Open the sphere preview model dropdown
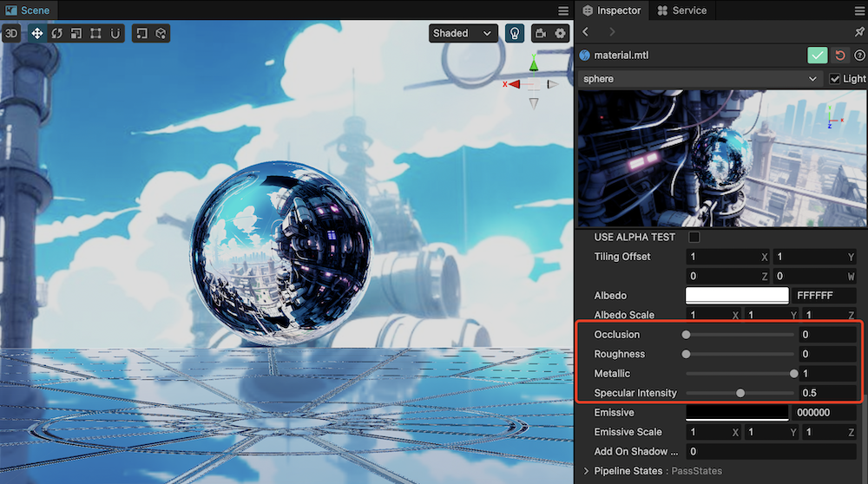Image resolution: width=868 pixels, height=484 pixels. coord(700,79)
